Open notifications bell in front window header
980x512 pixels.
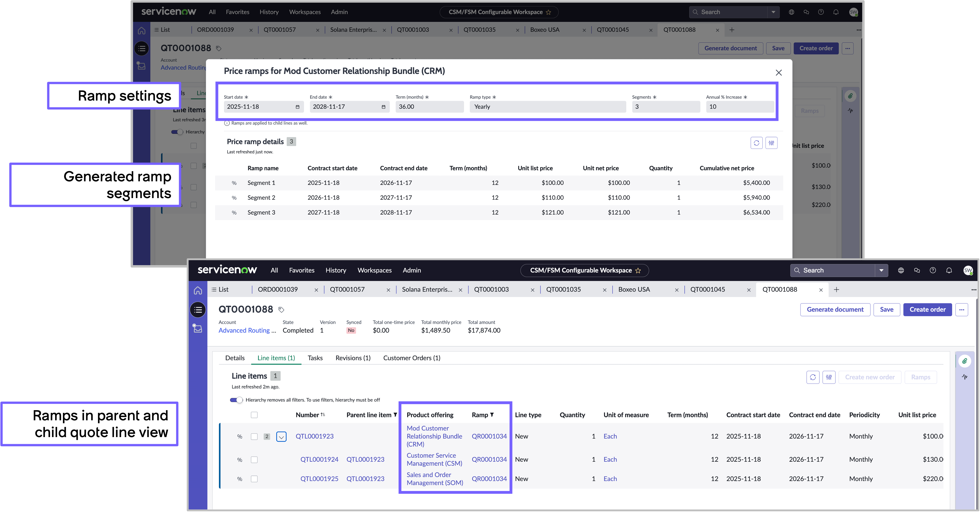pyautogui.click(x=949, y=270)
